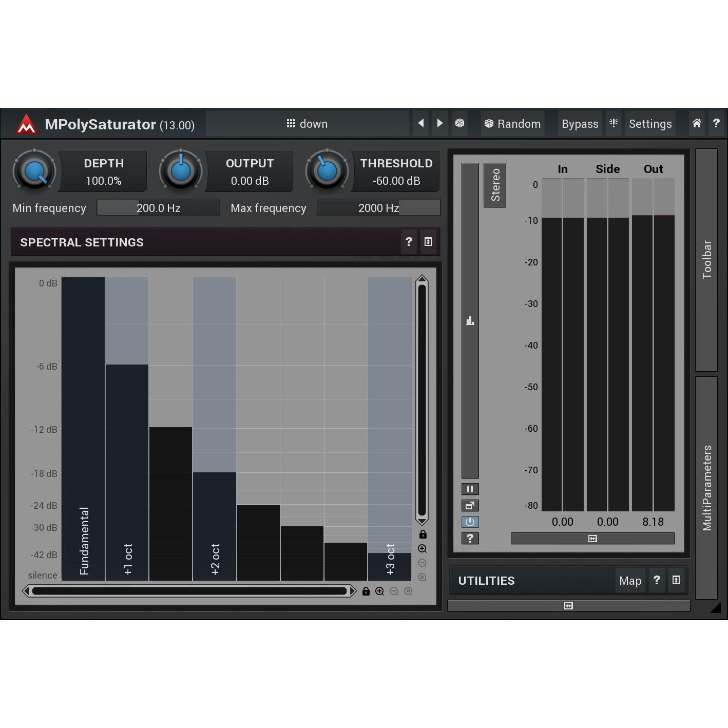Click the horizontal zoom-in magnifier below graph
This screenshot has height=728, width=728.
380,591
